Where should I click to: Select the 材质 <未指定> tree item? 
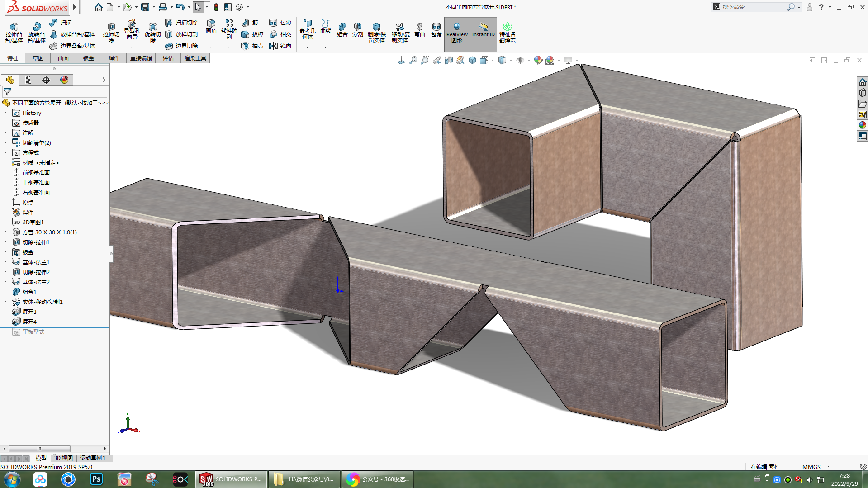click(x=41, y=162)
